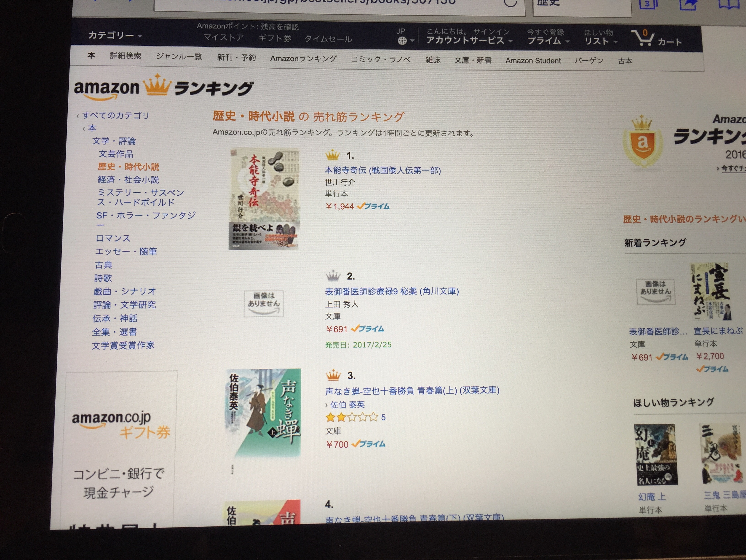Viewport: 746px width, 560px height.
Task: Expand the ほしい物リスト dropdown
Action: tap(601, 41)
